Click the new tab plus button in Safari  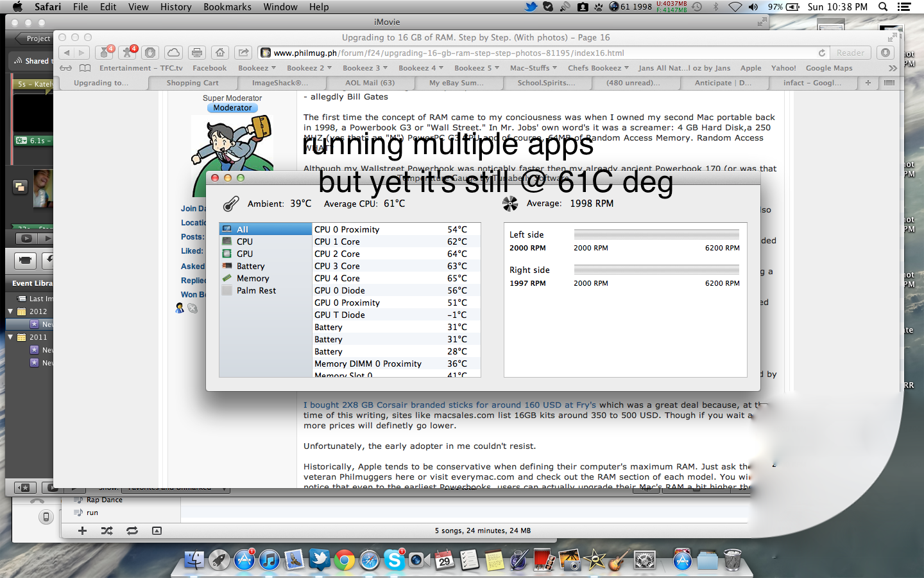[868, 83]
